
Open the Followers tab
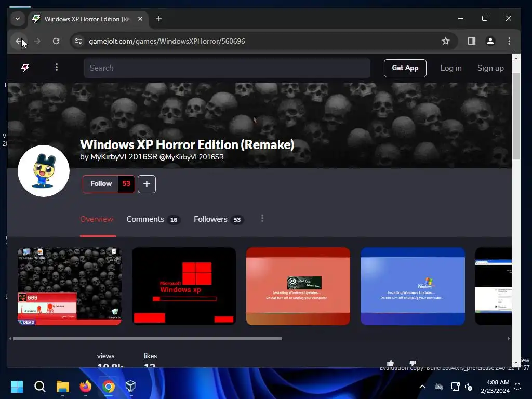[219, 219]
